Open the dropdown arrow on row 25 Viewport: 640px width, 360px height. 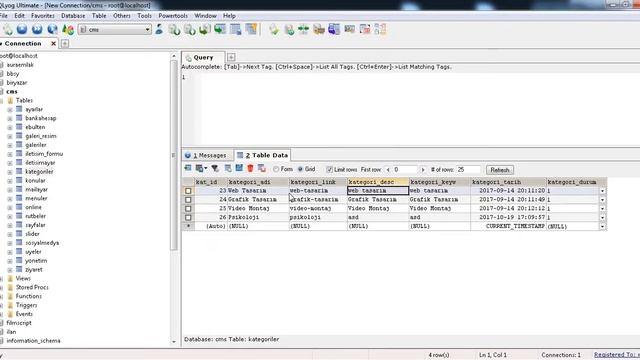click(x=602, y=209)
